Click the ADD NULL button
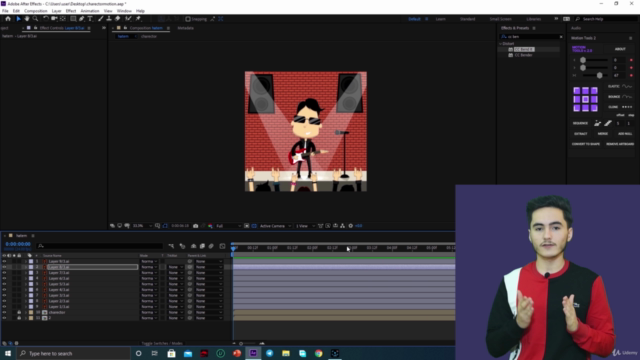Viewport: 640px width, 360px height. pos(624,134)
